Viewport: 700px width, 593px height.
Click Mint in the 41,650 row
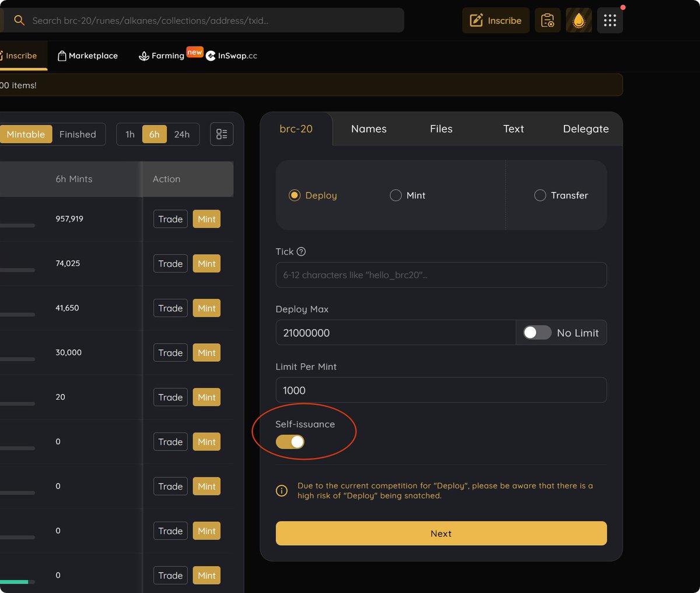point(206,308)
